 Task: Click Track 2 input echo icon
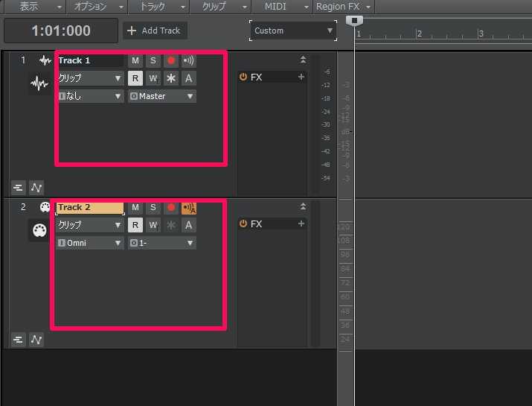(189, 208)
